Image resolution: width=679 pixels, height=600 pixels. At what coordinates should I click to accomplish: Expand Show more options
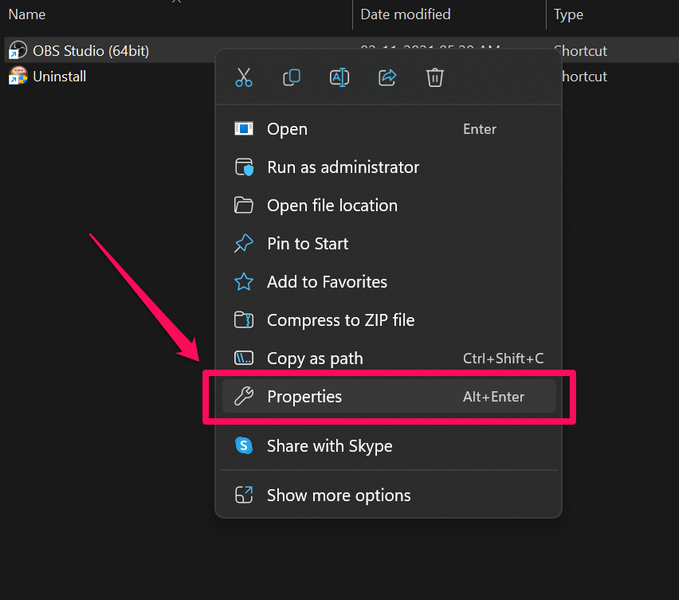pos(338,495)
